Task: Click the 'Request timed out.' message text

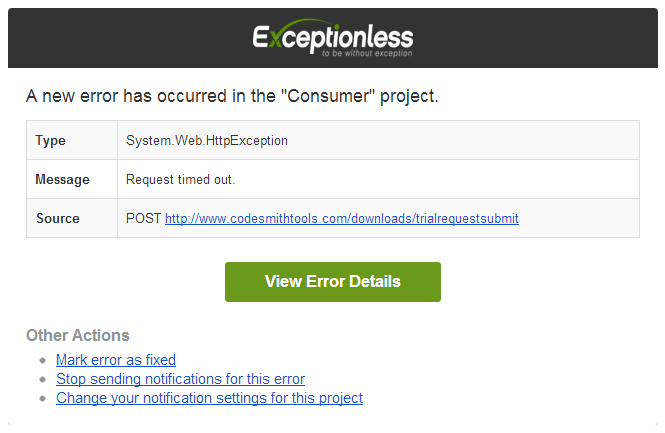Action: (x=180, y=180)
